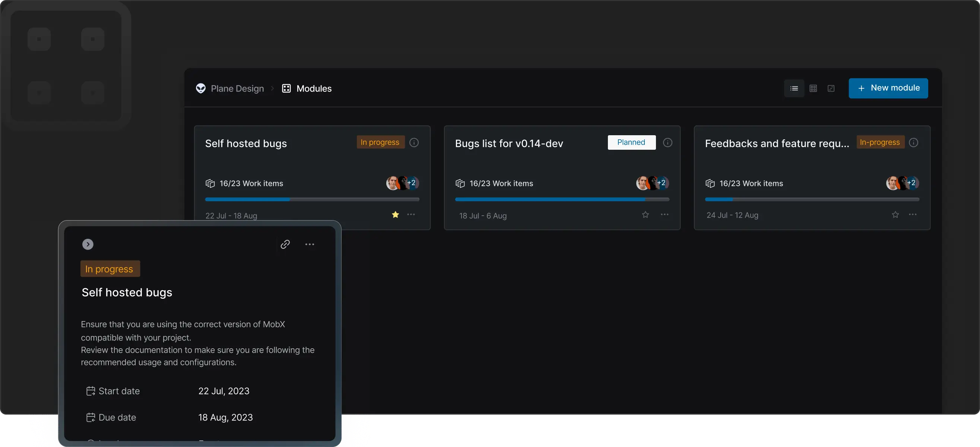Open more options on Bugs list v0.14-dev card
This screenshot has width=980, height=447.
(664, 215)
